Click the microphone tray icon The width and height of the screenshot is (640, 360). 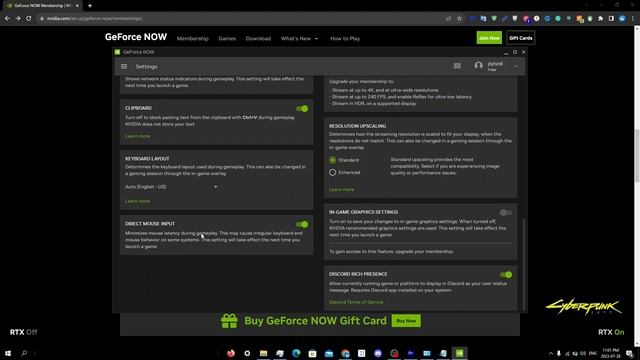(x=559, y=353)
